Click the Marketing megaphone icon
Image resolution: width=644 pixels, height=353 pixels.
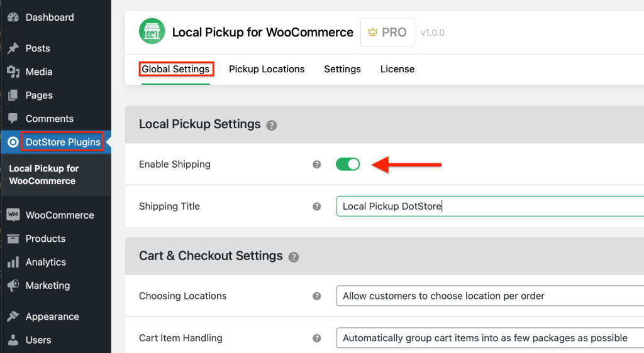tap(13, 285)
